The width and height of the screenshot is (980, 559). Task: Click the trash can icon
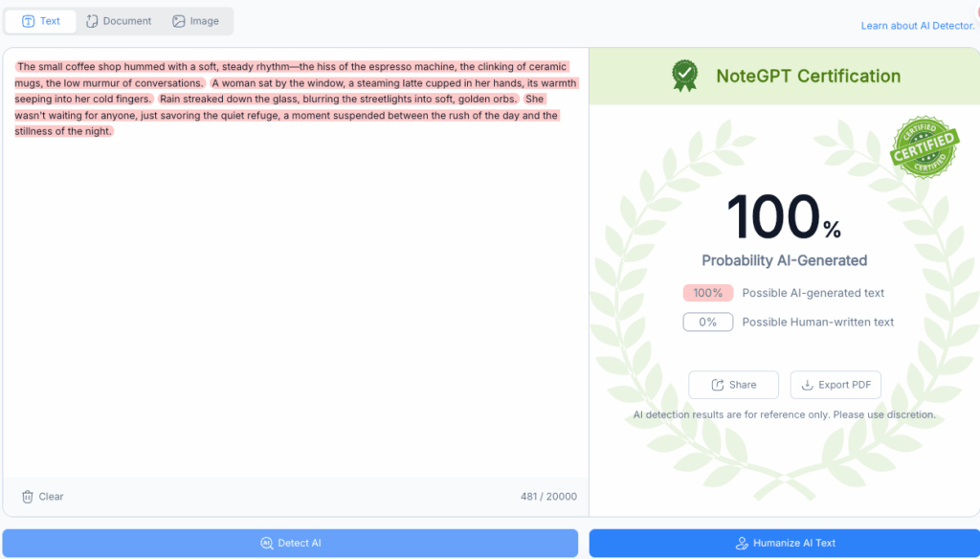pos(28,497)
